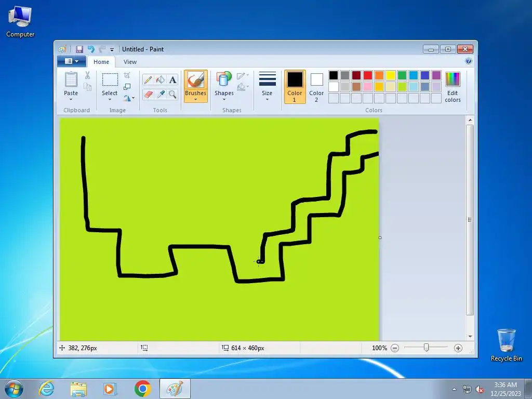Open Google Chrome from taskbar
The image size is (532, 399).
(x=142, y=389)
